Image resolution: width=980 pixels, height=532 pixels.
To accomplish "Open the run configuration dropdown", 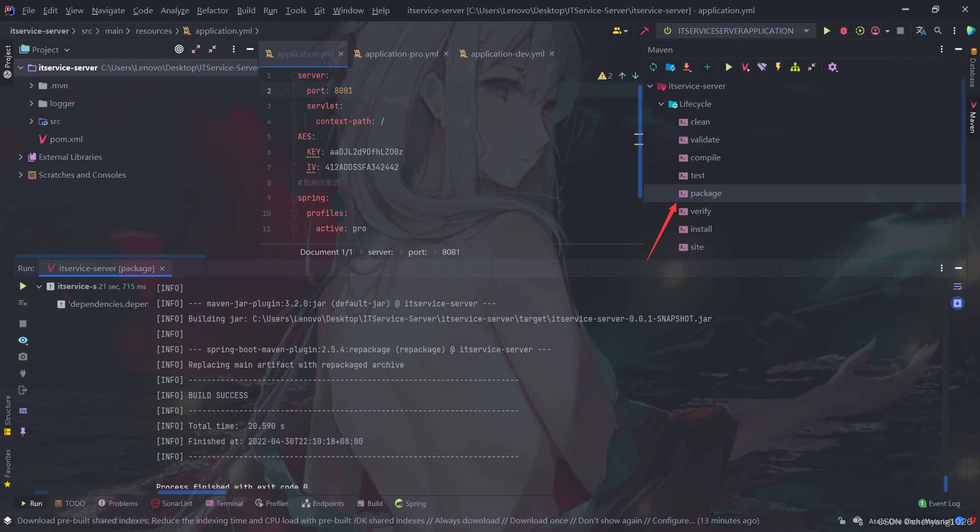I will point(806,31).
